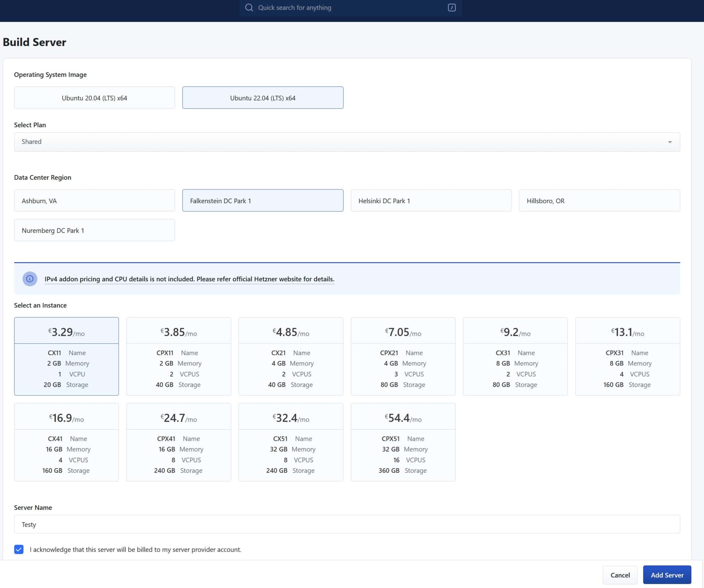The image size is (704, 588).
Task: Click the Server Name input field
Action: (346, 524)
